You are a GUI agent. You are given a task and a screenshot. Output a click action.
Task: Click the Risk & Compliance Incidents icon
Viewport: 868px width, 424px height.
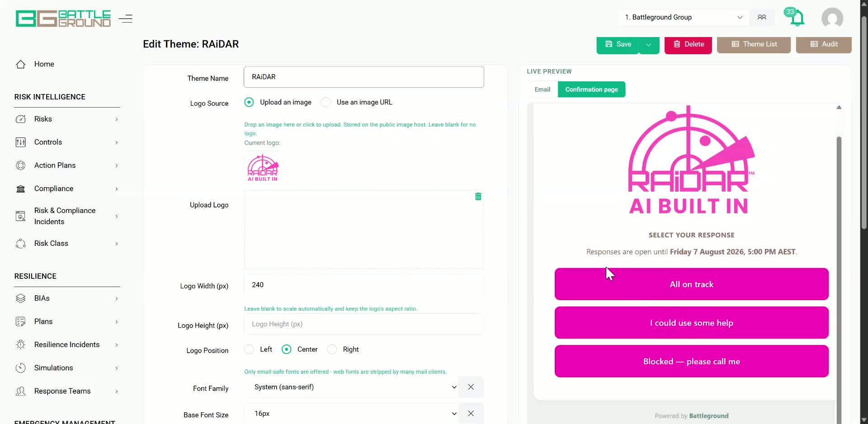pos(21,216)
